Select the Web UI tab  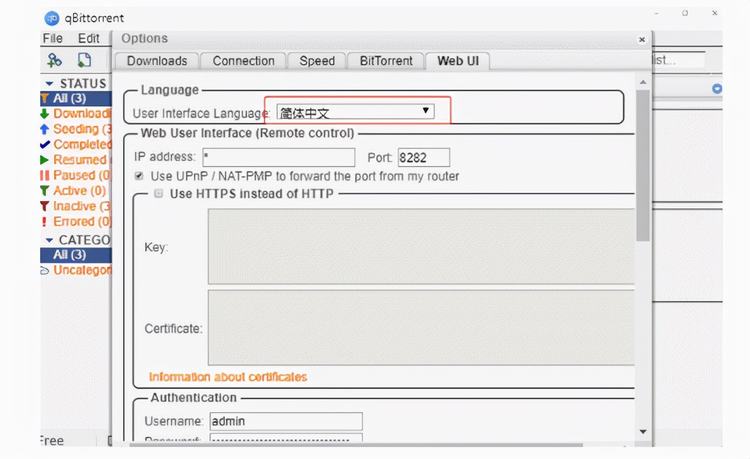[x=458, y=61]
